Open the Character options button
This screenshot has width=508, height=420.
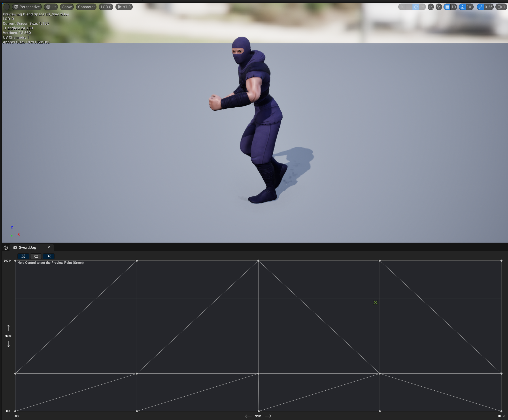86,7
